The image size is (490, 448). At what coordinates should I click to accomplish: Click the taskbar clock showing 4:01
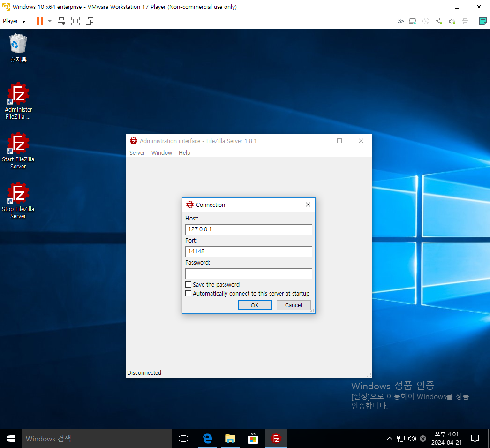(x=446, y=438)
